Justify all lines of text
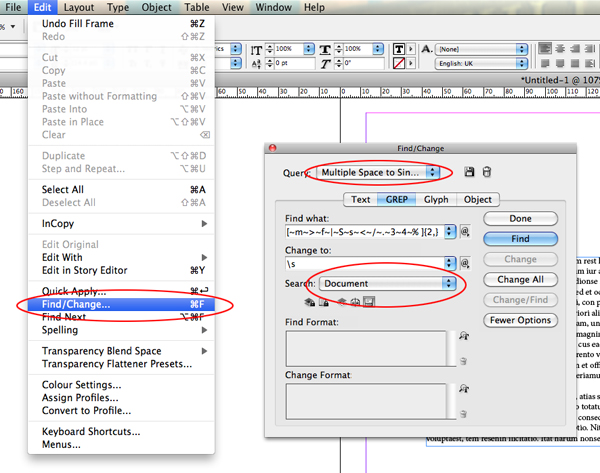Screen dimensions: 600x473 [575, 63]
